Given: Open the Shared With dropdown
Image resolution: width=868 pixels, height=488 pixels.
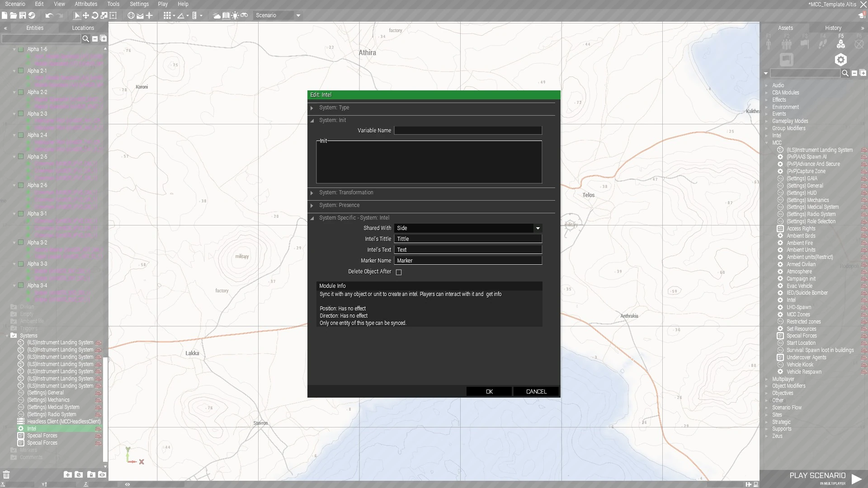Looking at the screenshot, I should [x=468, y=228].
